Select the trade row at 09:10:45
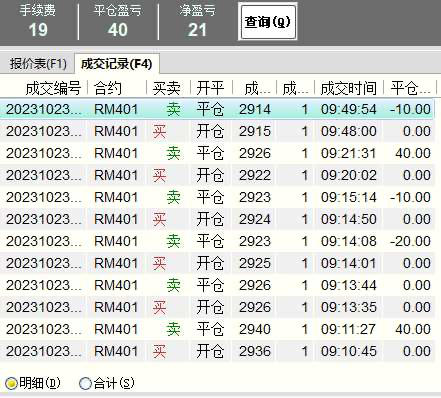 click(217, 351)
